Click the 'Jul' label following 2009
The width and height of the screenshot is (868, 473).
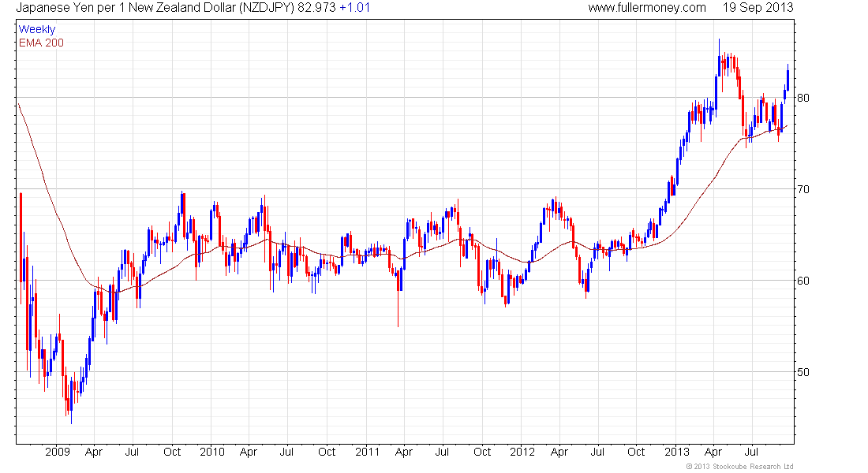[x=132, y=452]
